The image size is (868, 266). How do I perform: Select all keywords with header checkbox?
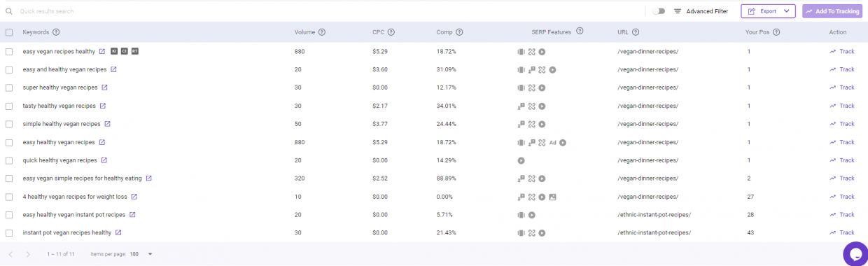click(x=9, y=32)
